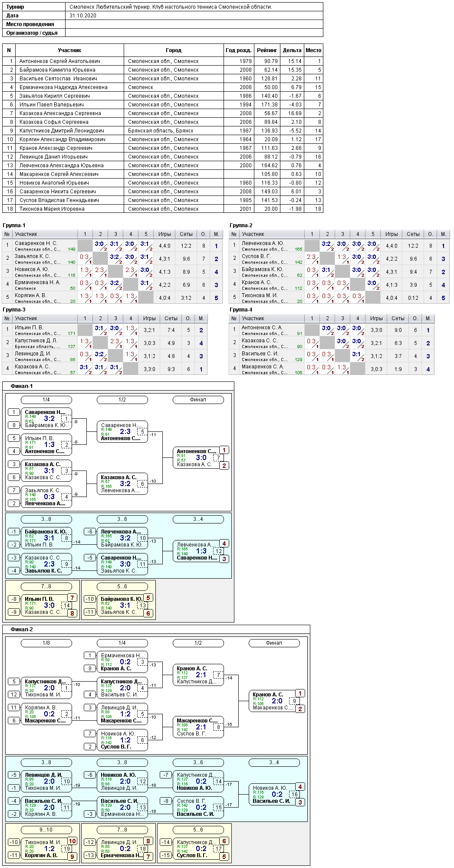Screen dimensions: 454x868
Task: Click the 1/2 round label in Финал-1
Action: pos(122,400)
